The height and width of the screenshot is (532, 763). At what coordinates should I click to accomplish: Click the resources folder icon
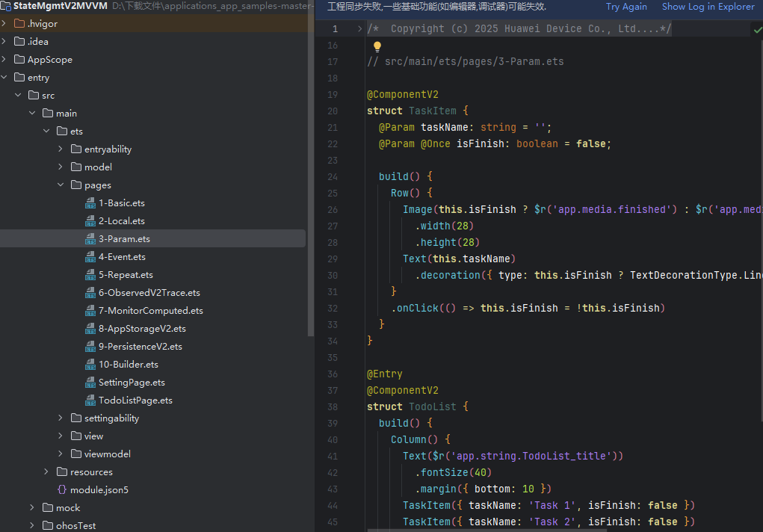(x=62, y=471)
